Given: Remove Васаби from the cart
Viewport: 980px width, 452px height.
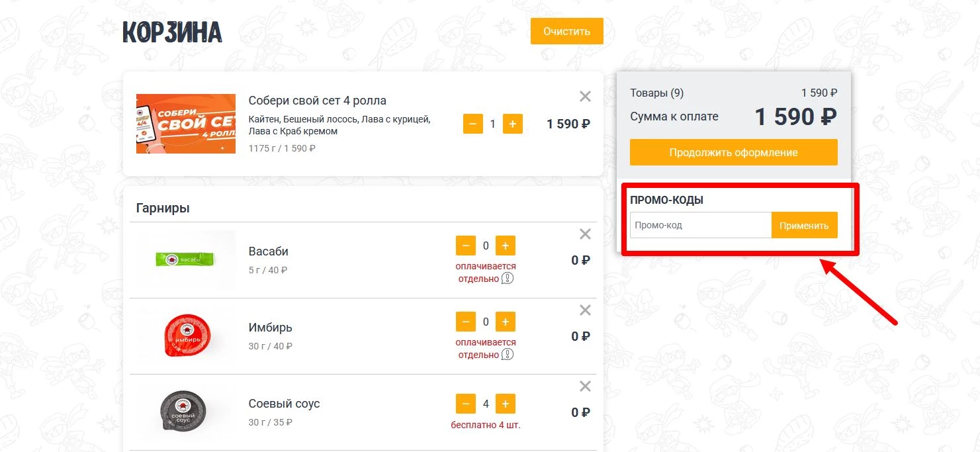Looking at the screenshot, I should point(585,234).
